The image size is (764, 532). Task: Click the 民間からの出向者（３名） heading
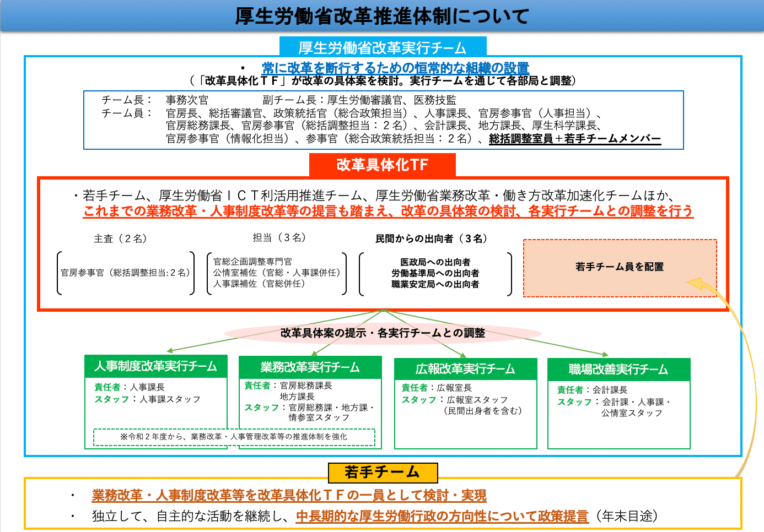tap(432, 238)
